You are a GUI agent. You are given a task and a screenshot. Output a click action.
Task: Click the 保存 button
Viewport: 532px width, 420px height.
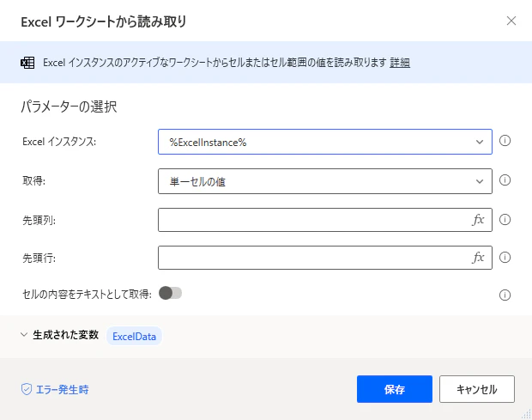[394, 389]
